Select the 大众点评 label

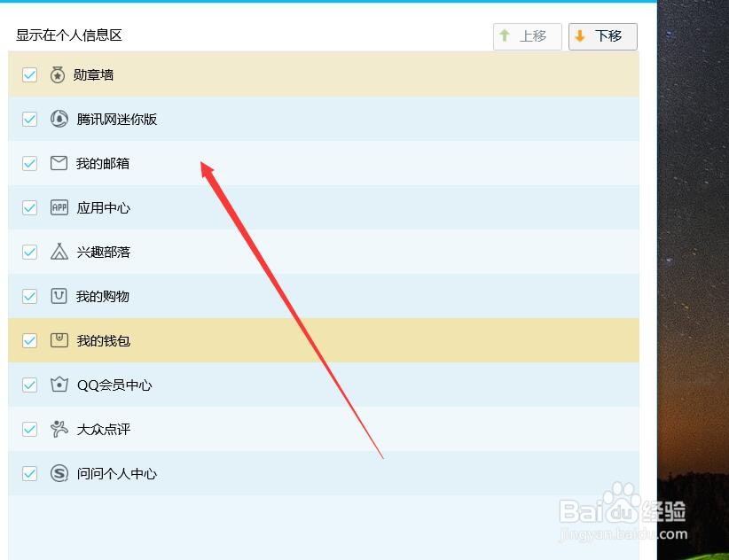tap(103, 429)
